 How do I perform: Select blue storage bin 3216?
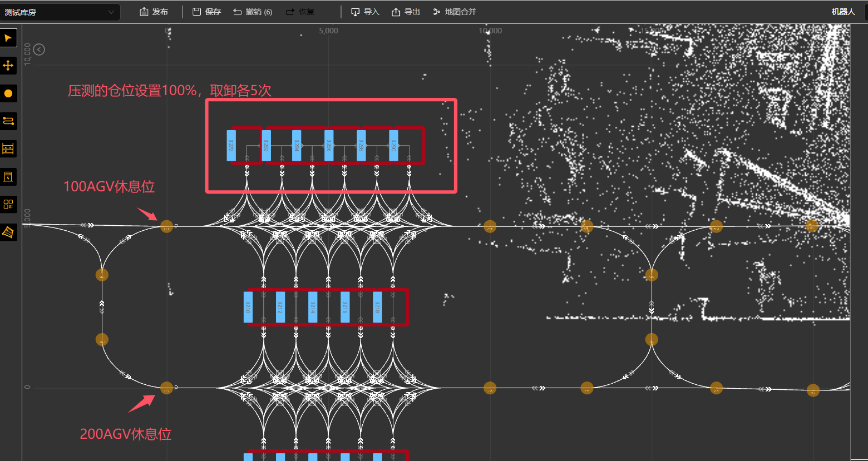pyautogui.click(x=345, y=307)
